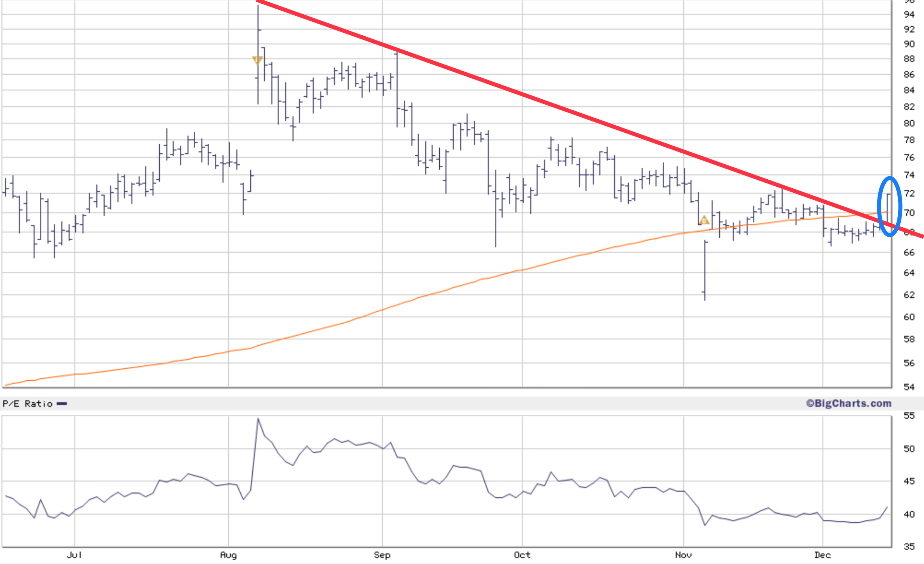Screen dimensions: 924x564
Task: Select the Oct month label
Action: pos(522,555)
